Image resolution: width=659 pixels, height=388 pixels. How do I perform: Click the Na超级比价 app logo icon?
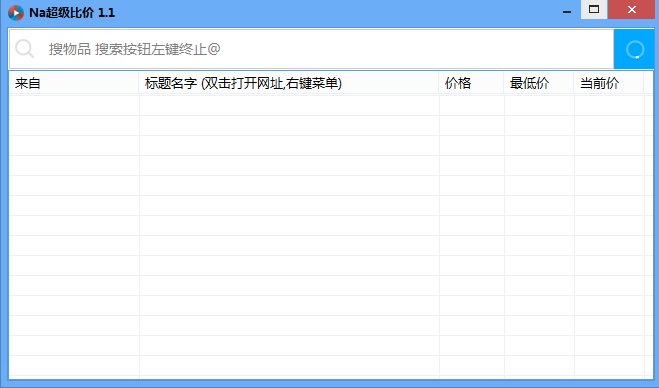[16, 13]
